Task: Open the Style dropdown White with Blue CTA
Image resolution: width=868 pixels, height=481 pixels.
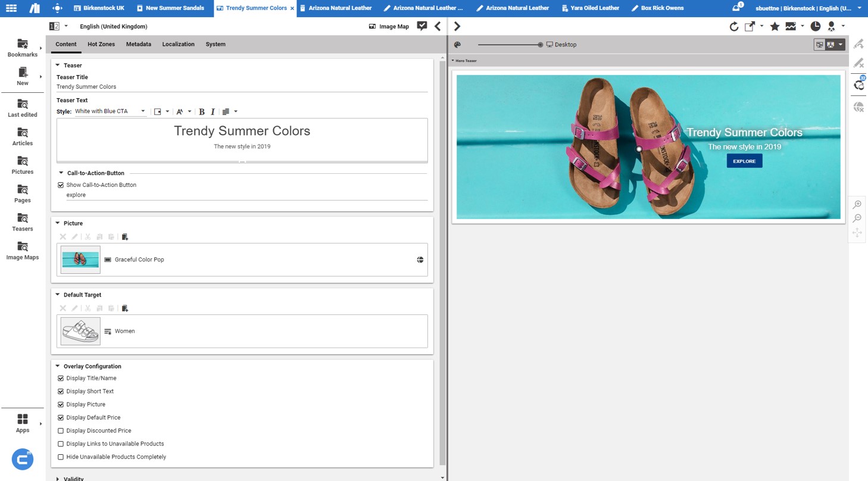Action: (x=110, y=111)
